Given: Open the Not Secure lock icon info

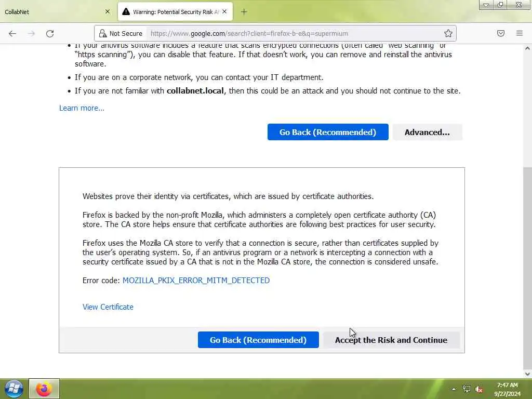Looking at the screenshot, I should coord(103,33).
